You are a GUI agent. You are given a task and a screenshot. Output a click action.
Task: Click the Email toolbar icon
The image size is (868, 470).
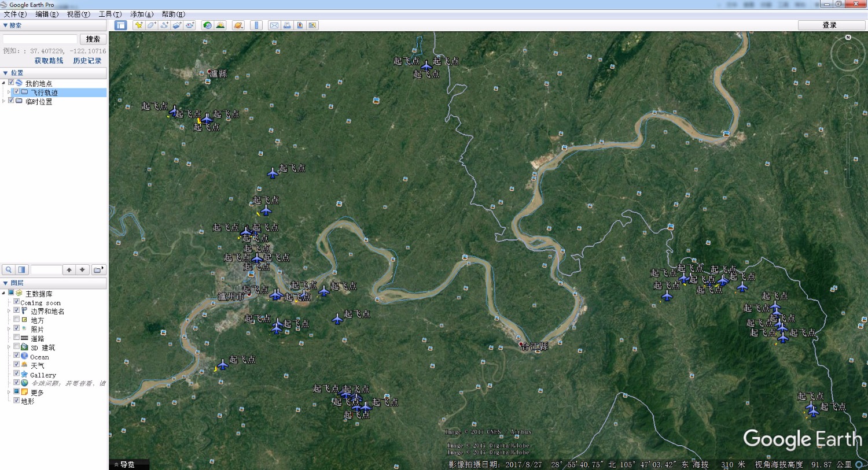(x=274, y=25)
